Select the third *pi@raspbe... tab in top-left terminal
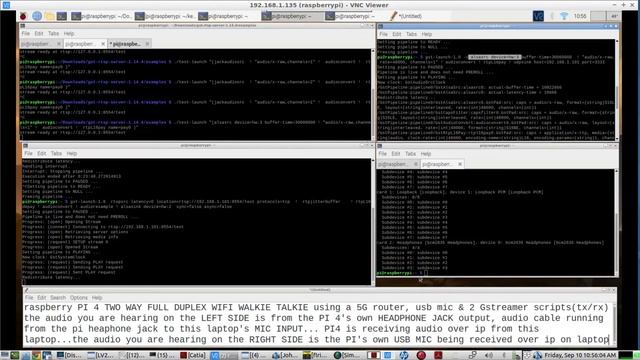Screen dimensions: 640x360 [129, 44]
